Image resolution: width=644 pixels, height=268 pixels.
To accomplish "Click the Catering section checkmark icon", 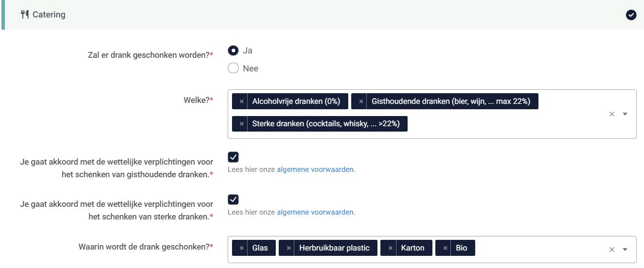I will [631, 15].
